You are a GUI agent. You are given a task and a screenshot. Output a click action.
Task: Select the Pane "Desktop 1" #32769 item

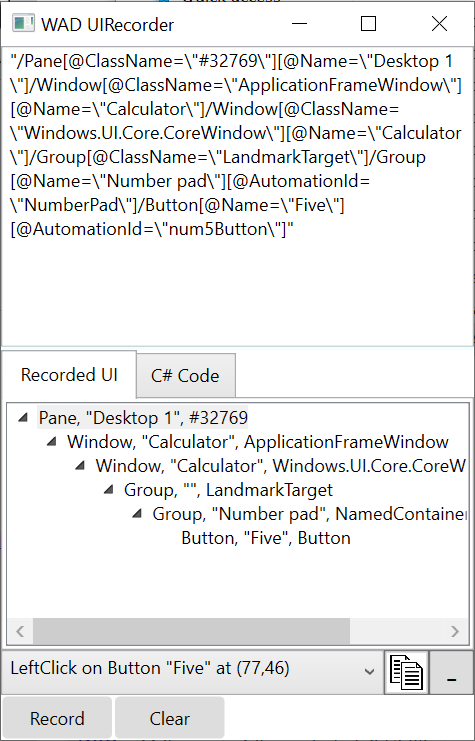click(x=143, y=418)
